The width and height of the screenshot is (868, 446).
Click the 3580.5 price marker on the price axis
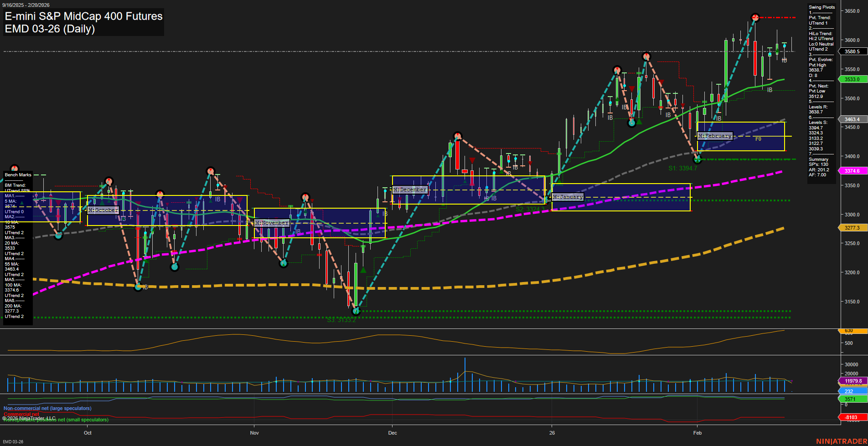pyautogui.click(x=852, y=51)
